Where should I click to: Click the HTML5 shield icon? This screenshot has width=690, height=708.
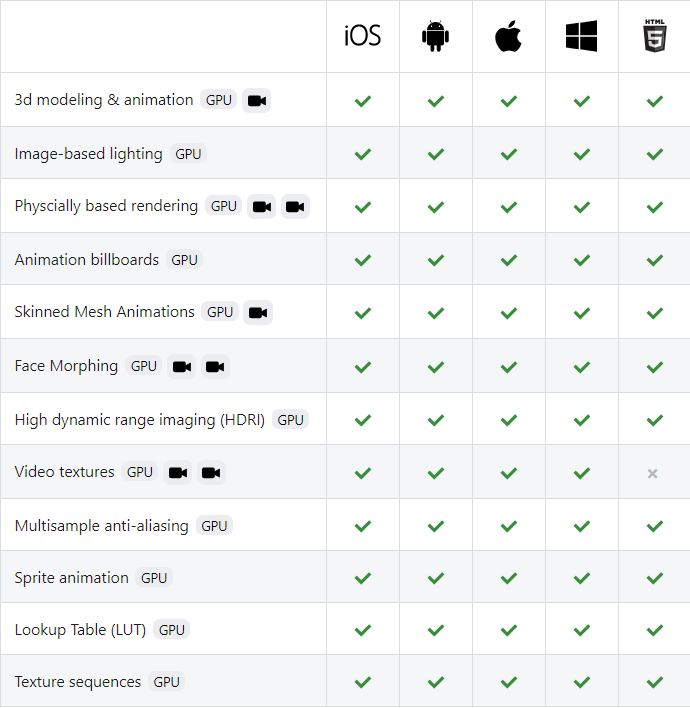pos(654,36)
